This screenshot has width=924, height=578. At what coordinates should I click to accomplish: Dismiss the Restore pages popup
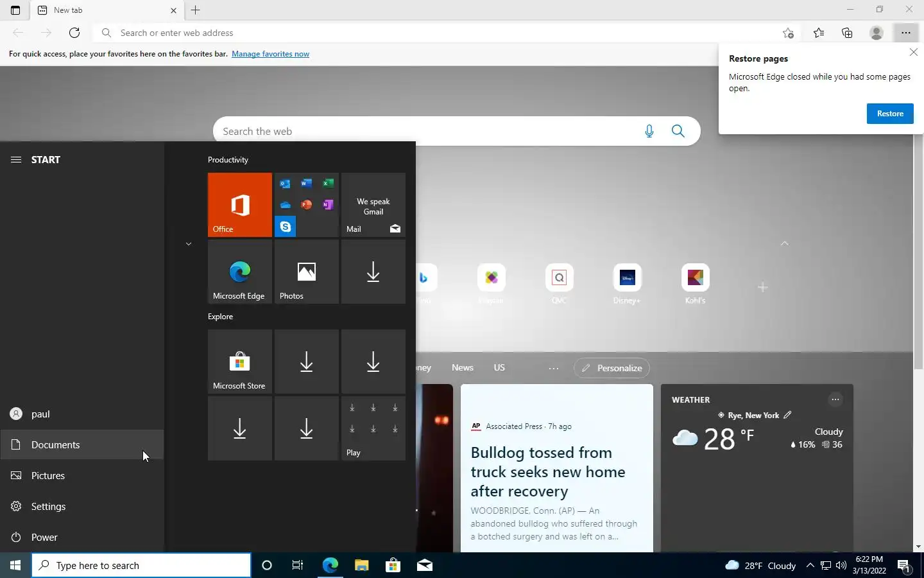point(914,52)
